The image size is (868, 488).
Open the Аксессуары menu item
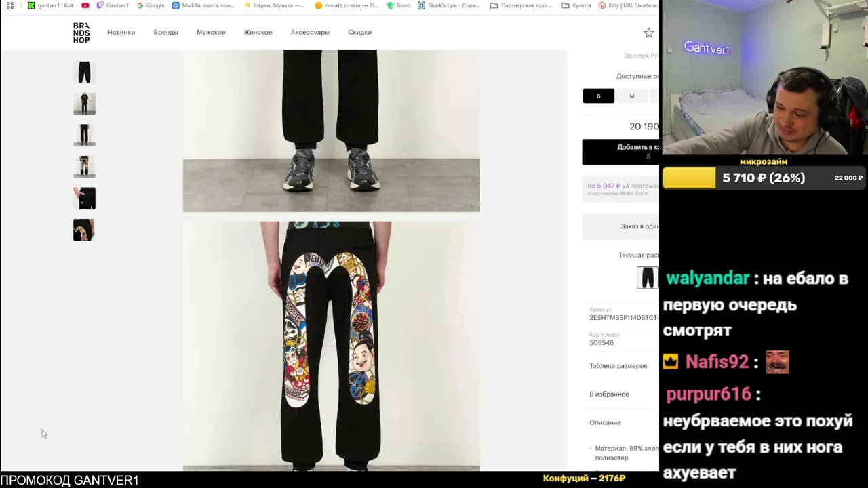click(x=310, y=32)
